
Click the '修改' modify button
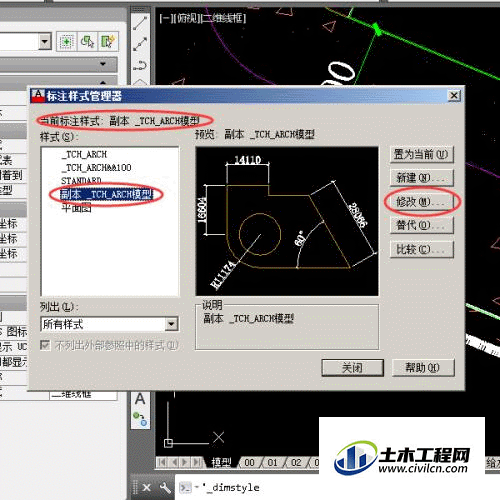[422, 202]
